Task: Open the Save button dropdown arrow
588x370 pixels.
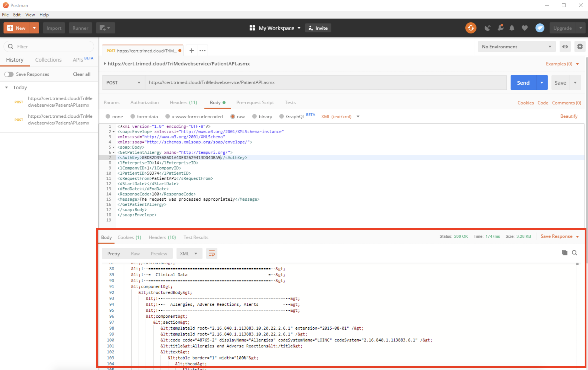Action: pyautogui.click(x=575, y=83)
